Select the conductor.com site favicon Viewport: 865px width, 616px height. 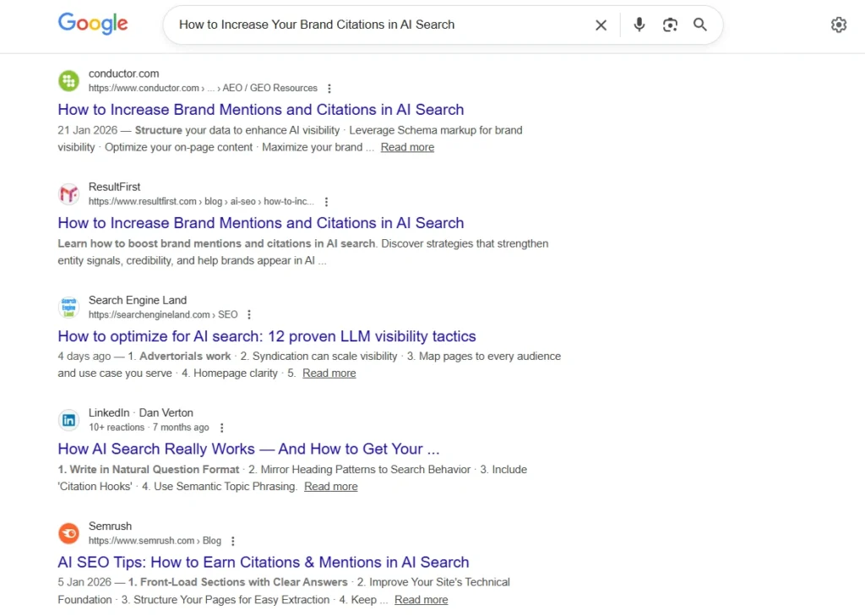(x=68, y=80)
